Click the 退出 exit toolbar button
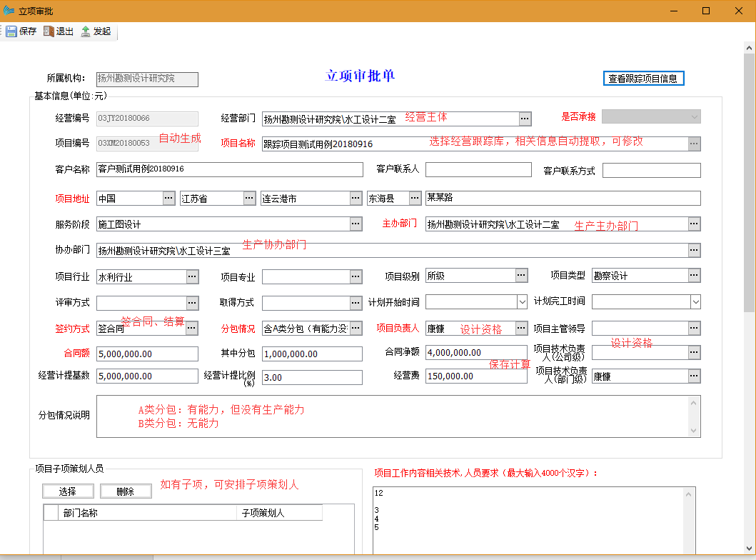Viewport: 756px width, 560px height. [x=59, y=31]
